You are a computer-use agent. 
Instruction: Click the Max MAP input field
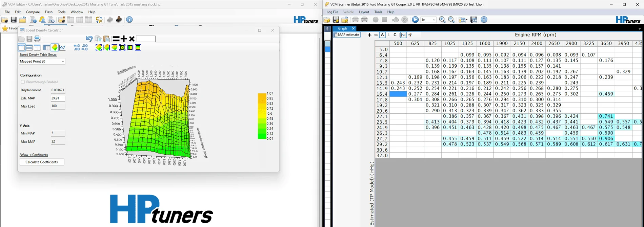coord(58,142)
